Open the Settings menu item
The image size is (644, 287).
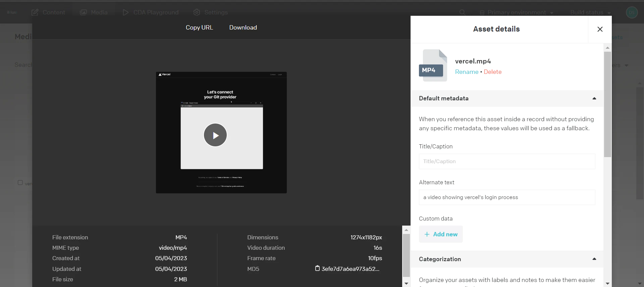(211, 12)
